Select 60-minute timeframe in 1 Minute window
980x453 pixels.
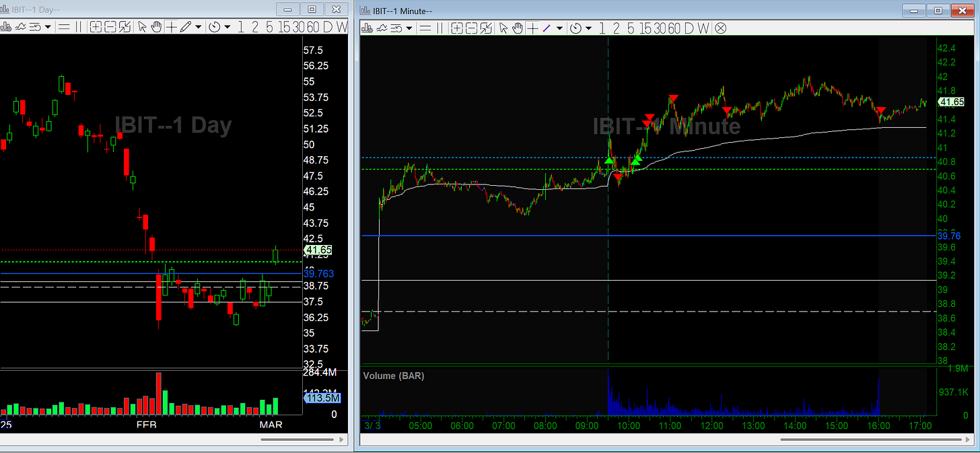(674, 27)
